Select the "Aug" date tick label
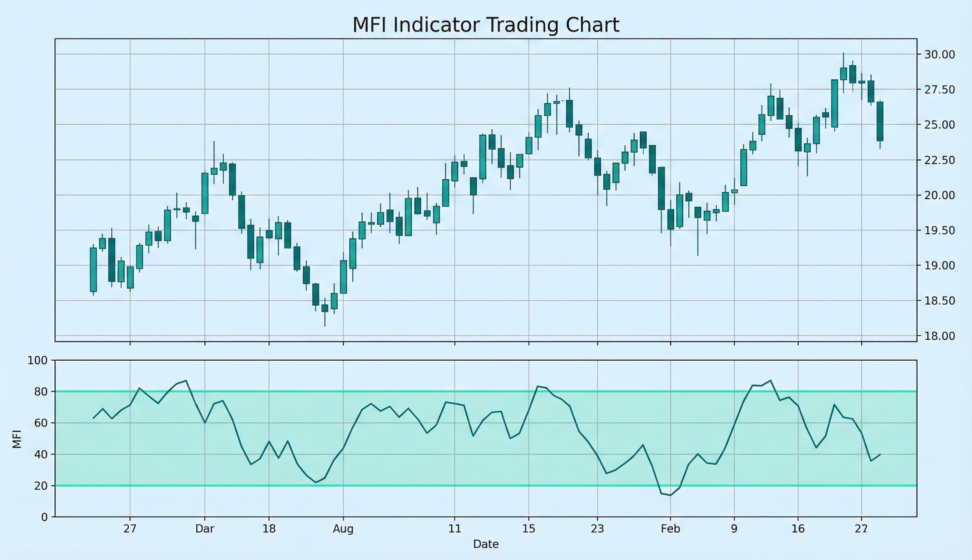 pos(343,530)
